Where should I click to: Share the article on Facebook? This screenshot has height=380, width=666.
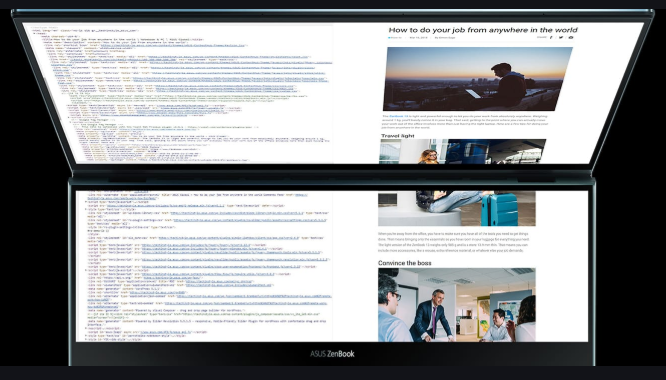551,37
